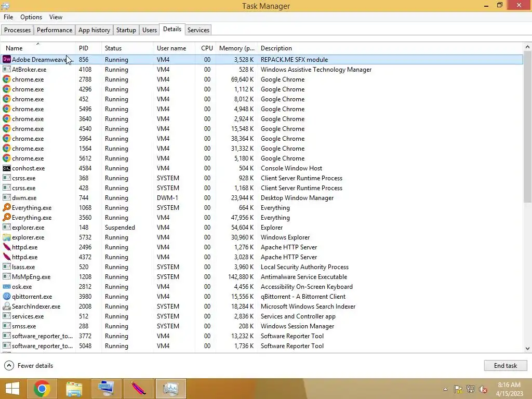Screen dimensions: 532x399
Task: Switch to the Processes tab
Action: point(17,30)
